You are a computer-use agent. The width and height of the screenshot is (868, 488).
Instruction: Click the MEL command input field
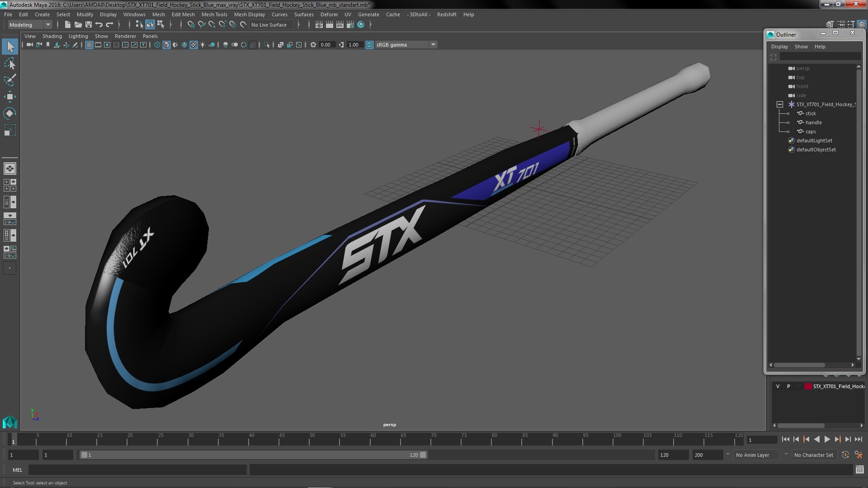(x=137, y=470)
